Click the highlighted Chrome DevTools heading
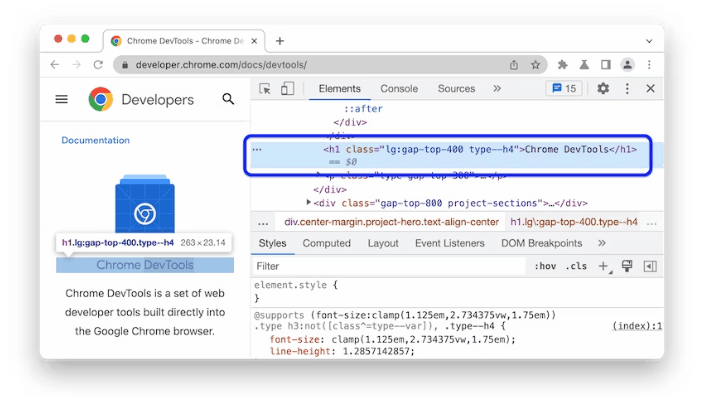Screen dimensions: 705x397 [145, 265]
